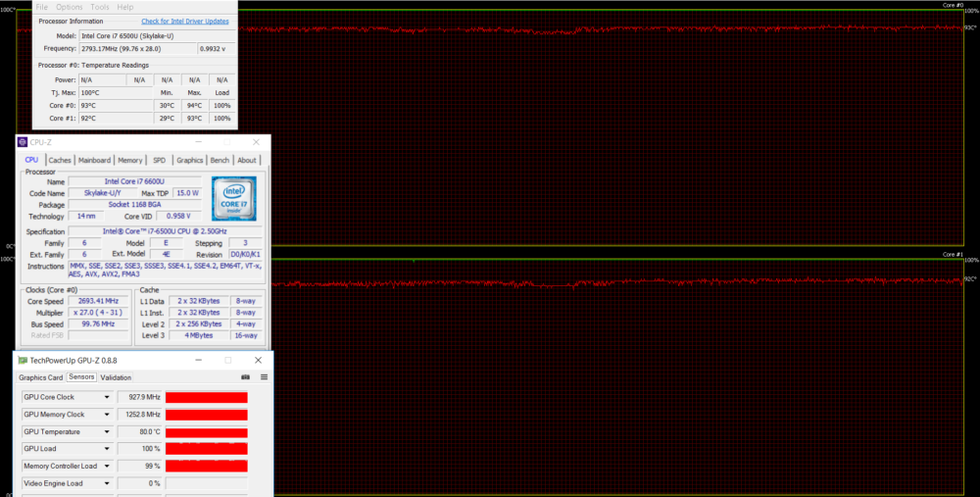980x497 pixels.
Task: Click the L1 Data 2 x 32 KBytes value
Action: click(x=199, y=301)
